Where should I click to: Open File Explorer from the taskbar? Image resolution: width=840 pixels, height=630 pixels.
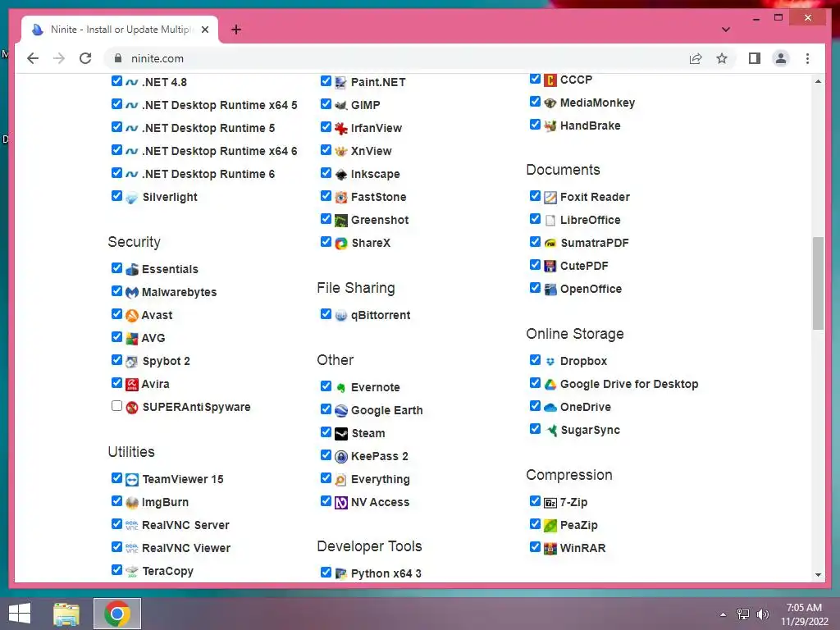pos(66,614)
